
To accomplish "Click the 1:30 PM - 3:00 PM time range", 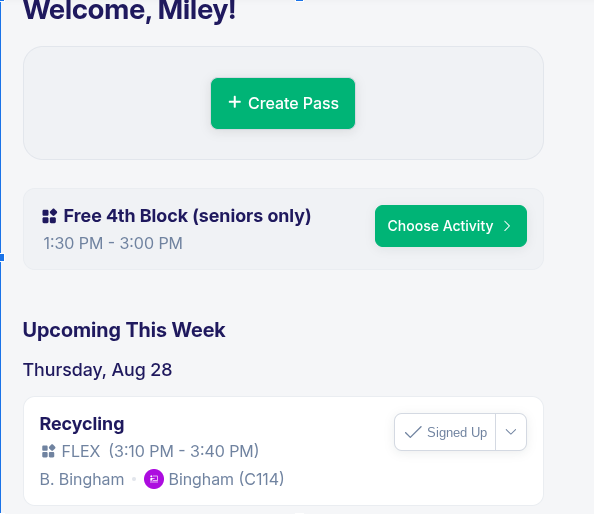I will (113, 243).
